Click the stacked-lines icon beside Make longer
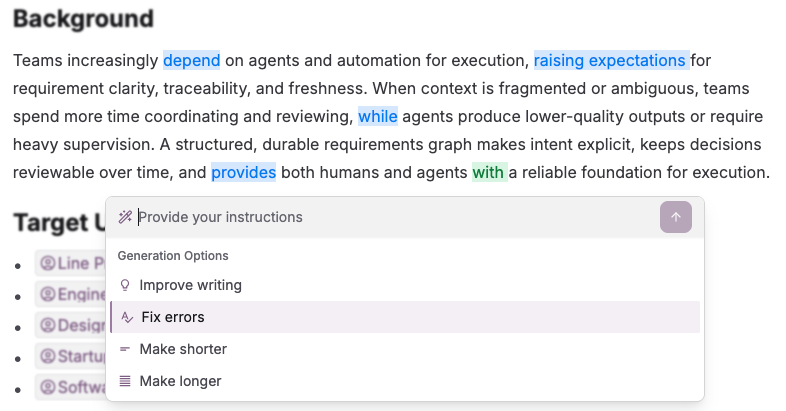Screen dimensions: 786x411 tap(125, 381)
